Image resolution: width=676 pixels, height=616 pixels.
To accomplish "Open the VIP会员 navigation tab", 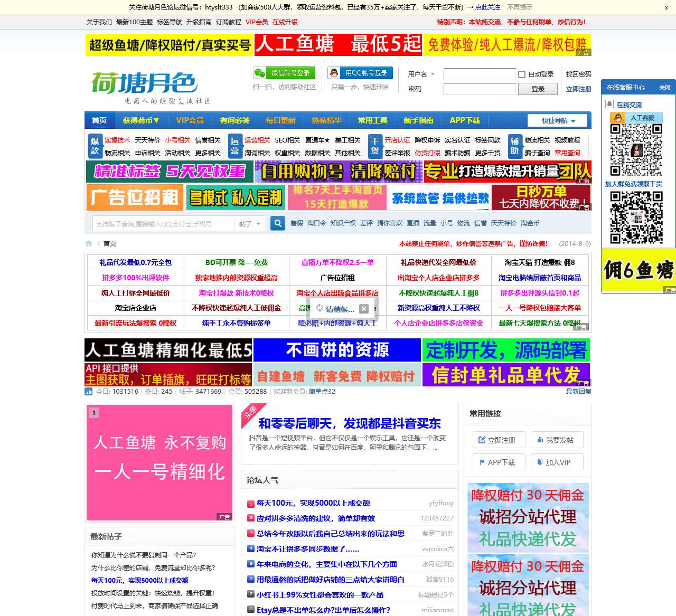I will tap(190, 120).
